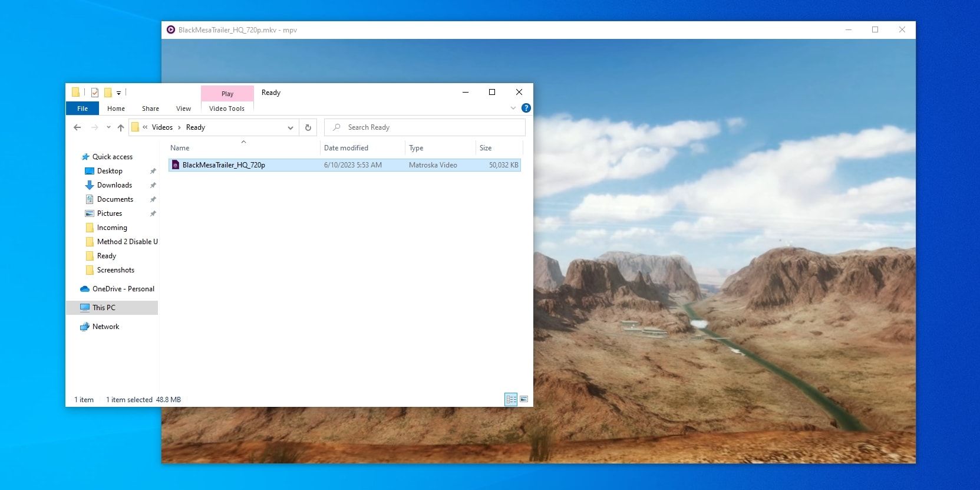
Task: Open the Customize Quick Access Toolbar dropdown
Action: pos(118,93)
